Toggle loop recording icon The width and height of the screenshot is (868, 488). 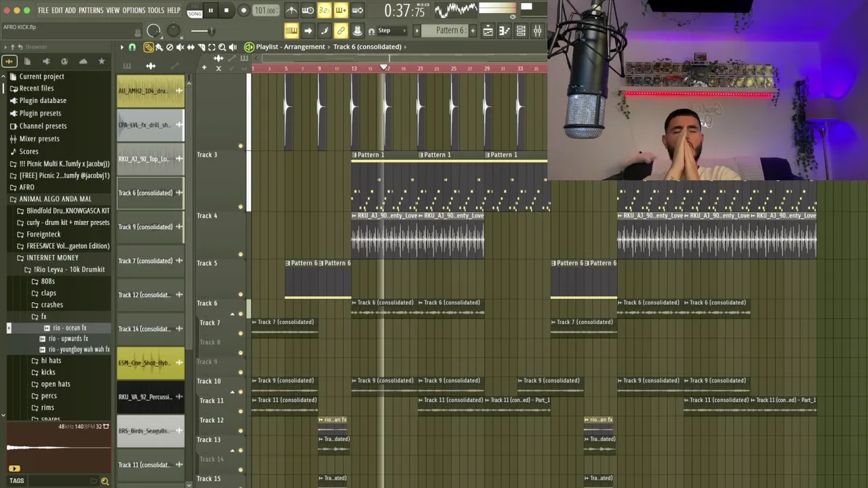357,10
